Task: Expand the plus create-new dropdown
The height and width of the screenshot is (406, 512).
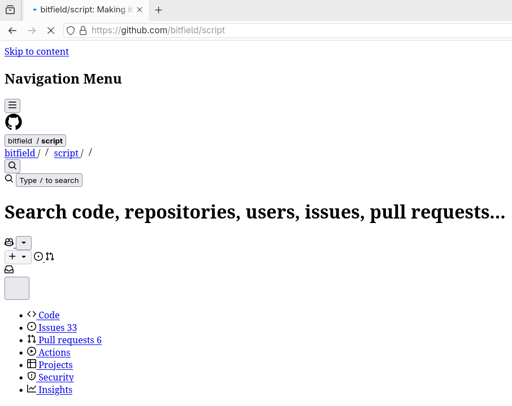Action: [x=18, y=257]
